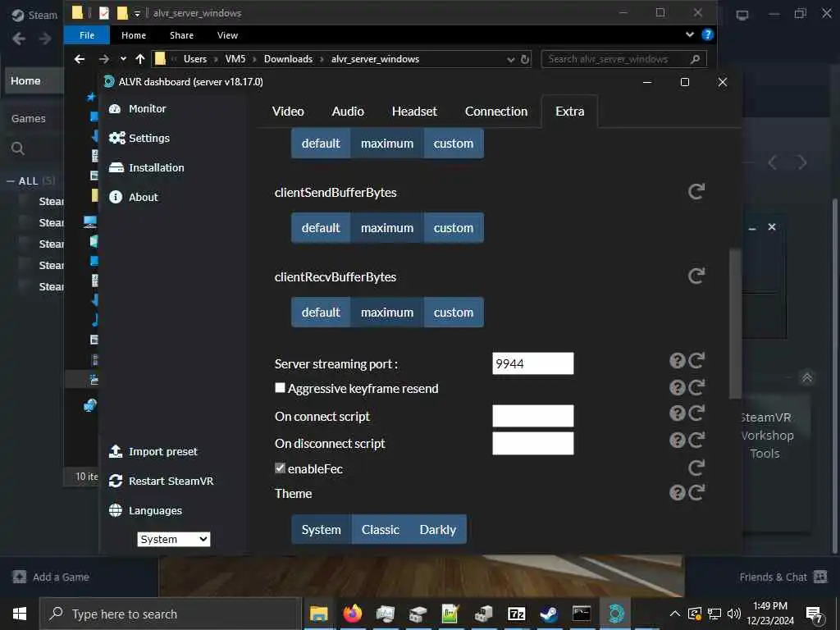Image resolution: width=840 pixels, height=630 pixels.
Task: Open File Explorer from the taskbar
Action: pos(319,614)
